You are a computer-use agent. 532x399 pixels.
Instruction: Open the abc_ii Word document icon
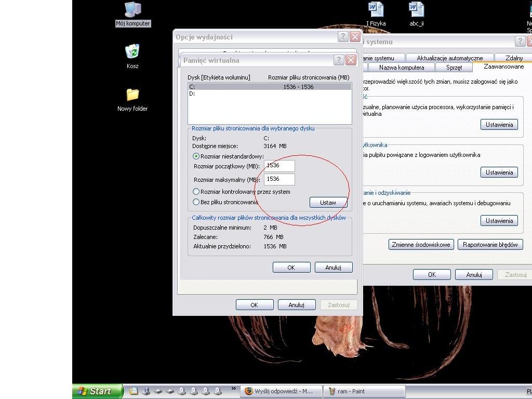[416, 10]
